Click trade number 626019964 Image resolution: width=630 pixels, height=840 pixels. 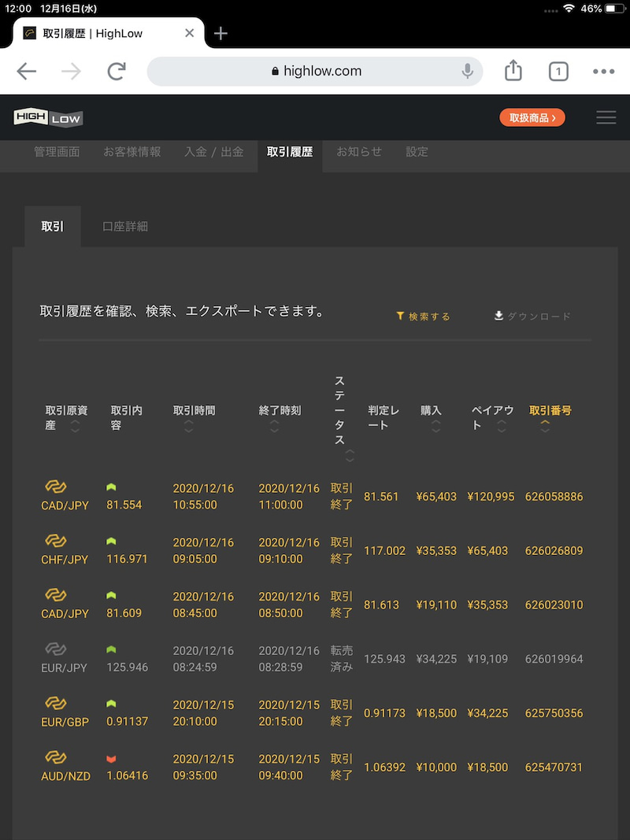pyautogui.click(x=554, y=659)
